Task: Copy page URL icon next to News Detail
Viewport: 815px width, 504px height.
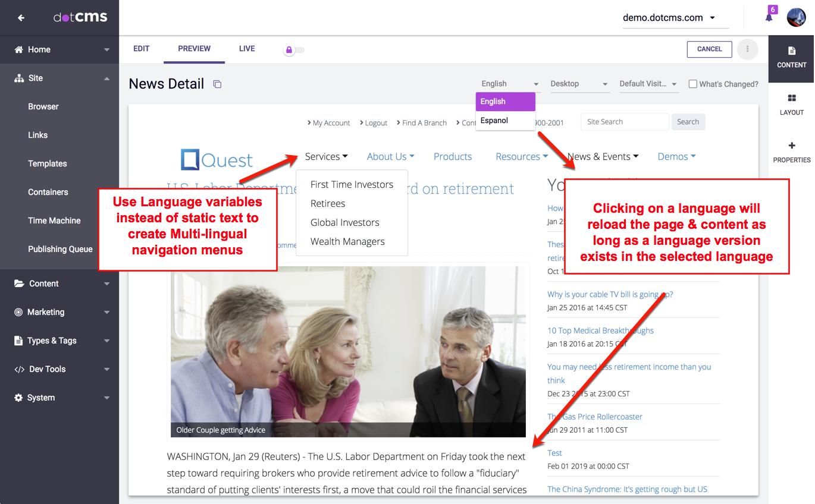Action: pyautogui.click(x=217, y=84)
